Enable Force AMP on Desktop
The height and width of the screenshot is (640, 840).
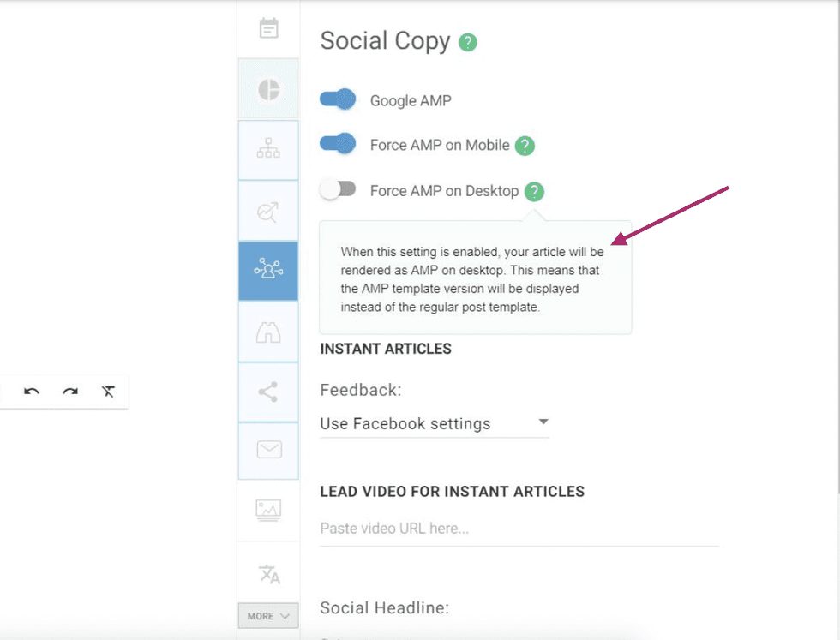(338, 189)
